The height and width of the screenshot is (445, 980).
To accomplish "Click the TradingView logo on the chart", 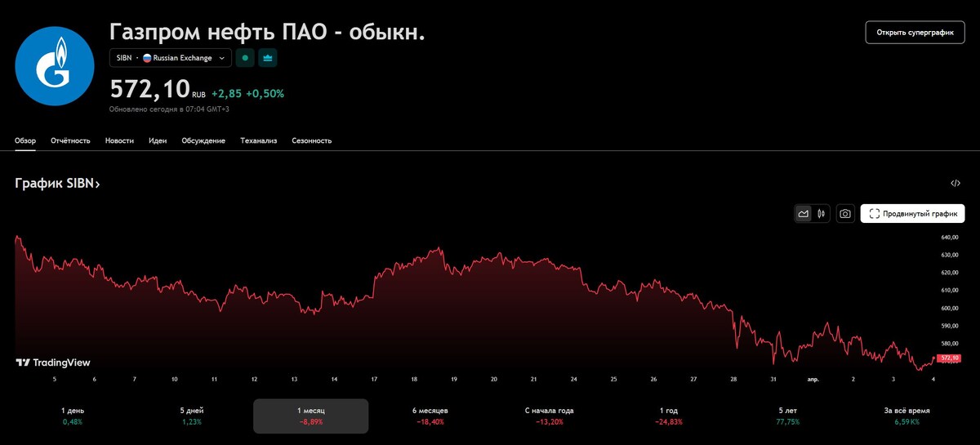I will point(53,363).
